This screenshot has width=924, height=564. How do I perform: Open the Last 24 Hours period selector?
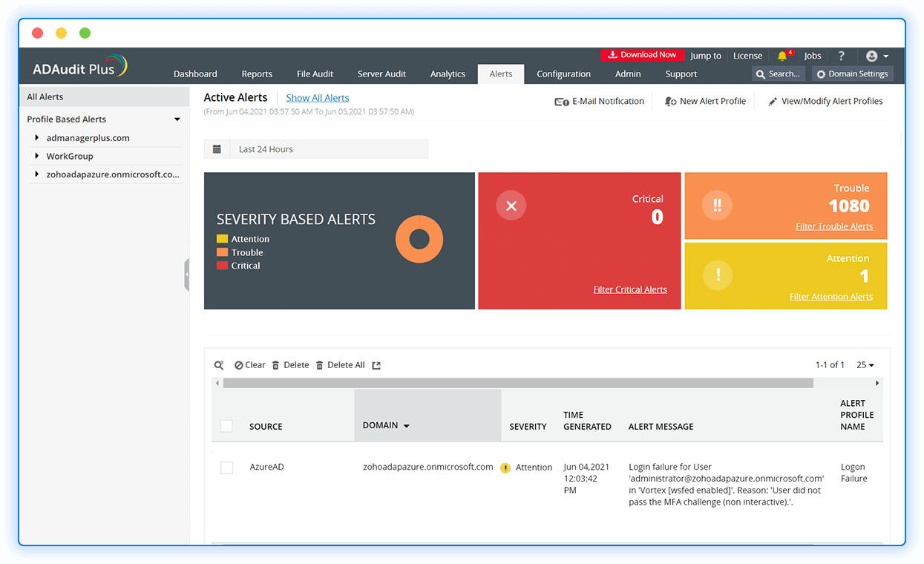(x=316, y=149)
